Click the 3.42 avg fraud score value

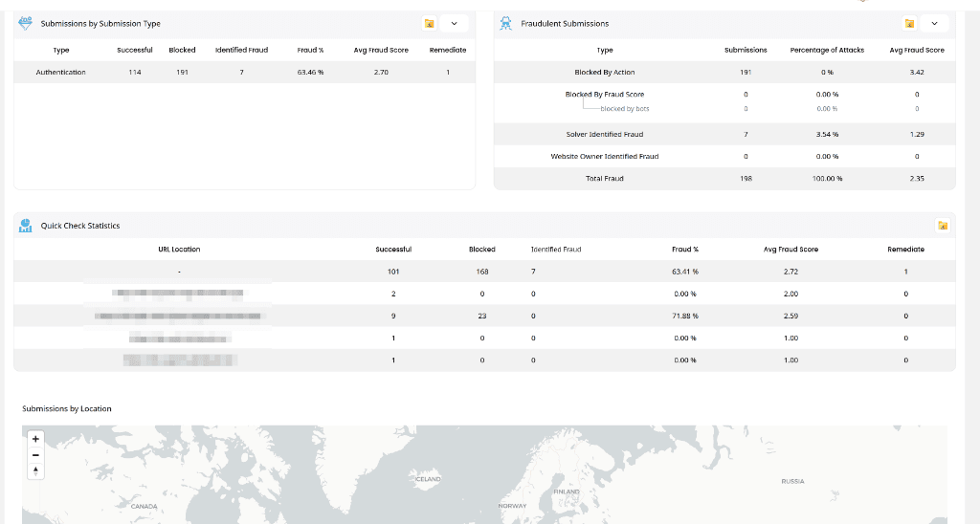click(917, 73)
